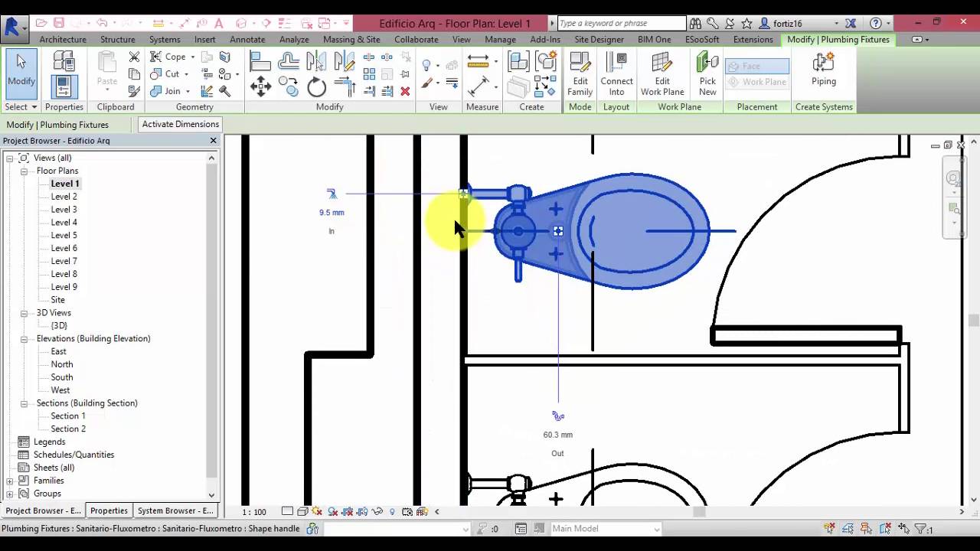The image size is (980, 551).
Task: Click the Demolish hammer icon
Action: pos(224,91)
